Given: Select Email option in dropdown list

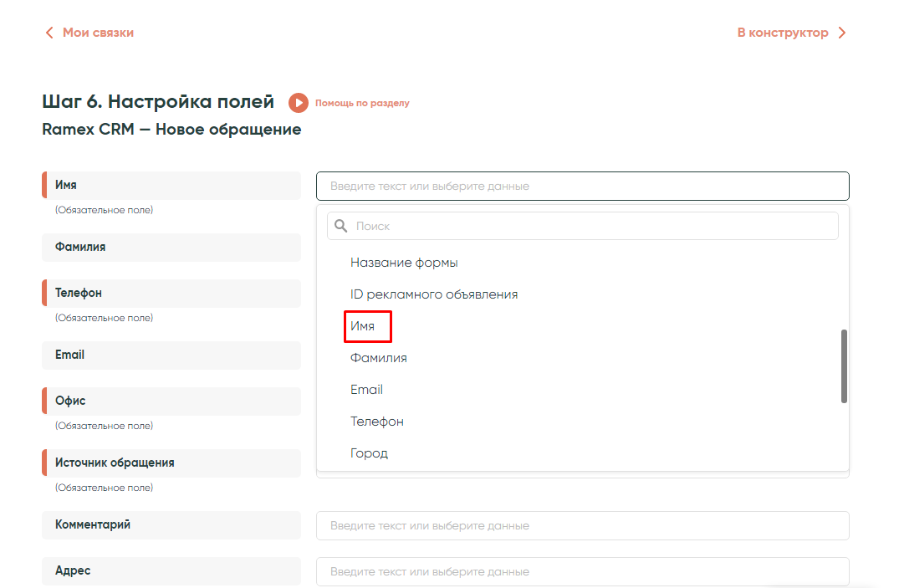Looking at the screenshot, I should click(366, 390).
